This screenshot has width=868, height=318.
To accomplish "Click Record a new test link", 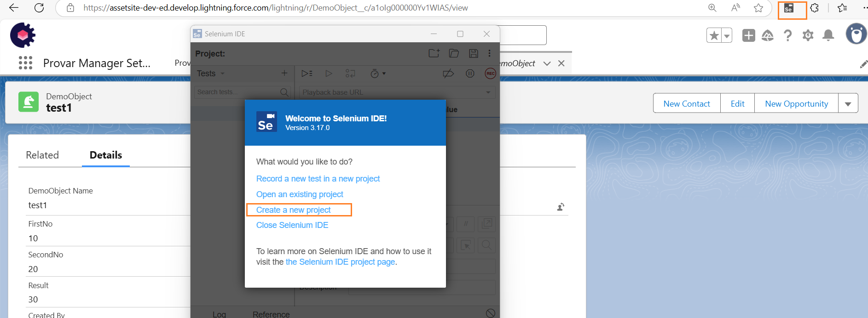I will tap(318, 179).
